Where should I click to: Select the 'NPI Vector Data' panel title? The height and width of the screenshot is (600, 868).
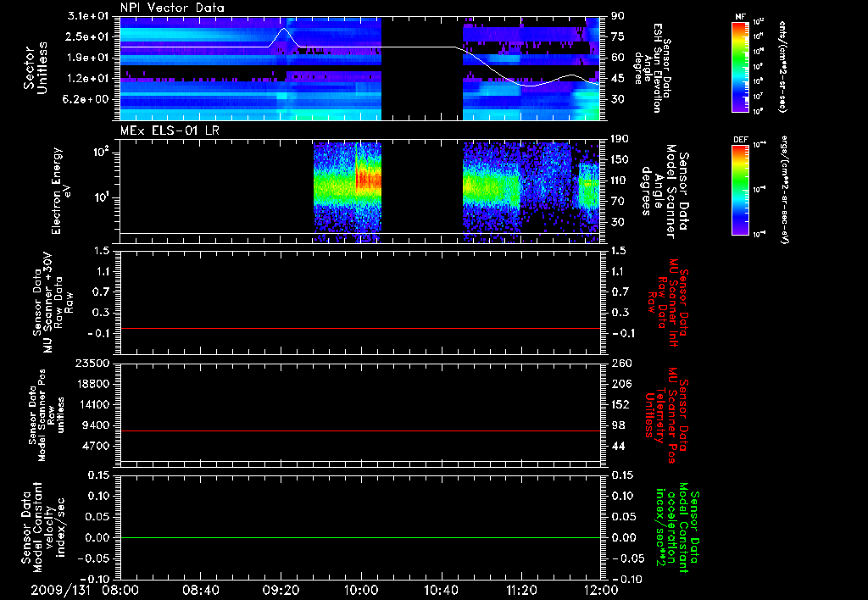(x=172, y=8)
